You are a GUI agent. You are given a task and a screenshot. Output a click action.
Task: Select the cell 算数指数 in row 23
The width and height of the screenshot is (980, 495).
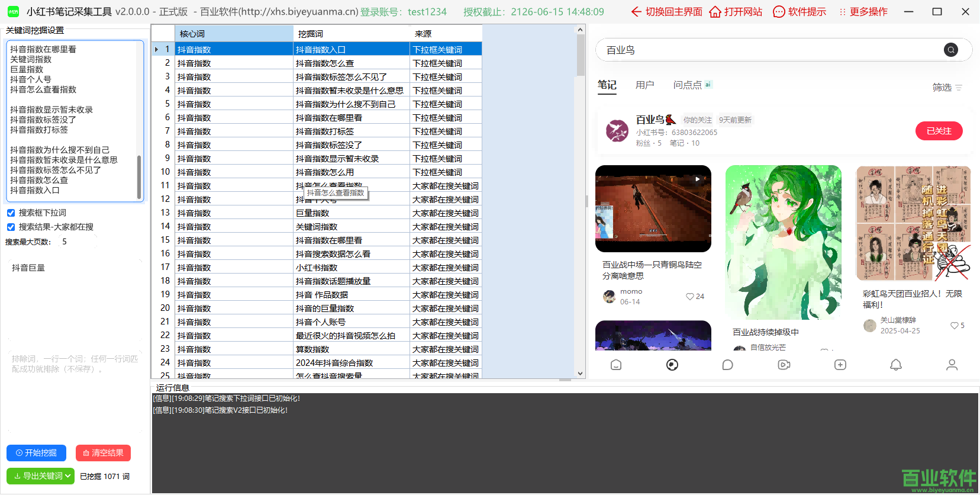[352, 349]
